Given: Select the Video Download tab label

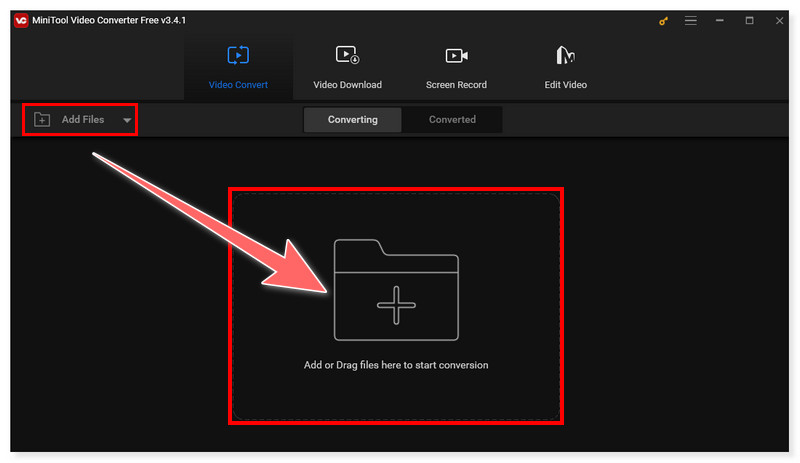Looking at the screenshot, I should (347, 85).
